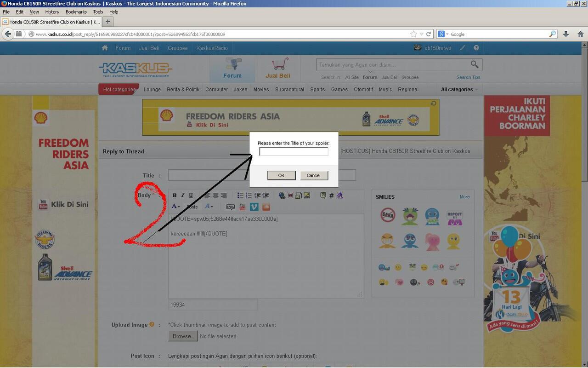Insert a bulleted list

240,195
